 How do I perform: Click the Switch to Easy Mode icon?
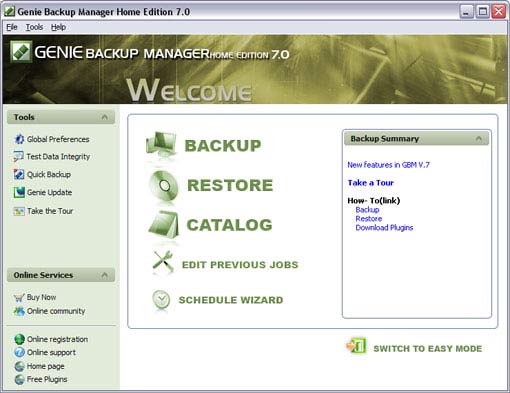356,346
